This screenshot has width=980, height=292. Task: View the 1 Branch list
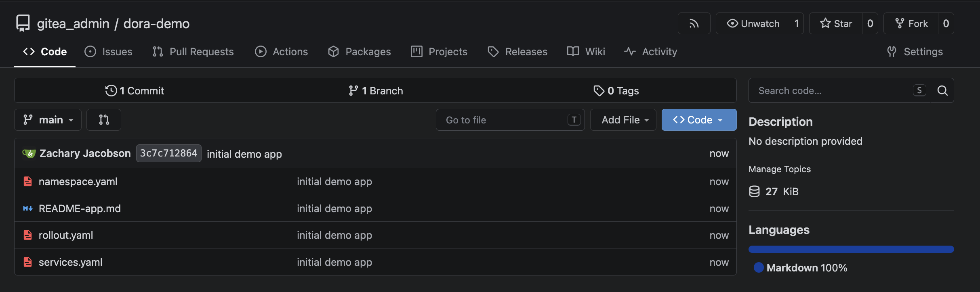point(376,90)
